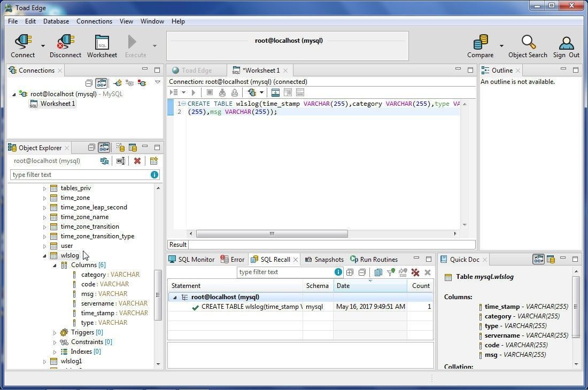Click the SQL Recall filter text field
The image size is (588, 390).
tap(286, 272)
